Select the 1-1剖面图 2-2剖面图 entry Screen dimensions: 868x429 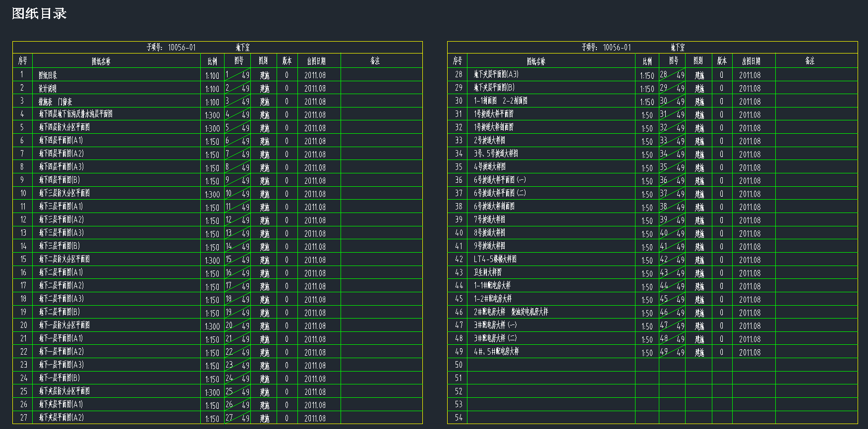[501, 101]
